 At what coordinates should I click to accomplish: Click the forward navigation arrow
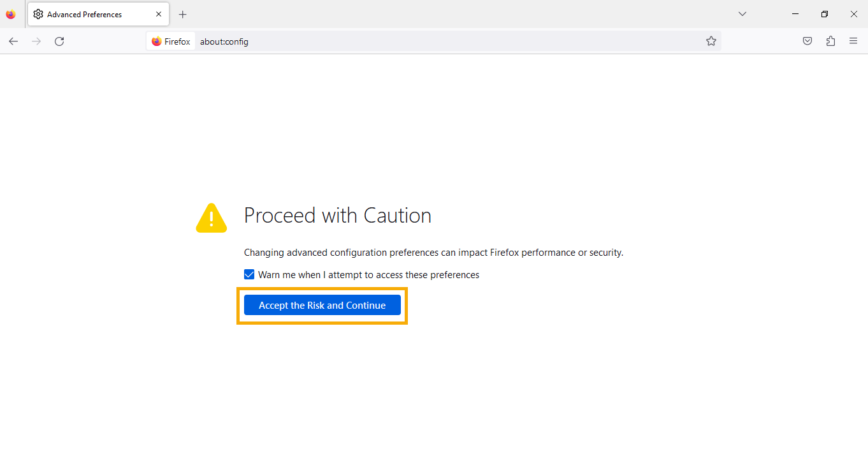[36, 41]
